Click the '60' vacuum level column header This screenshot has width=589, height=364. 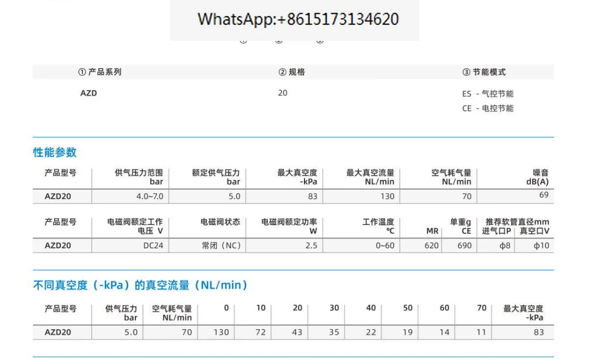click(445, 308)
